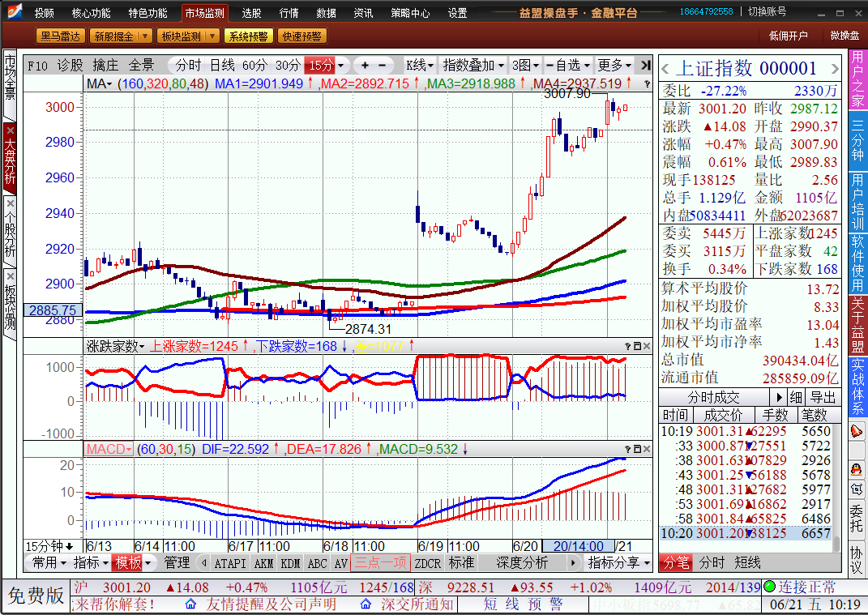Click the screenshot tool sidebar icon
868x615 pixels.
(x=857, y=489)
